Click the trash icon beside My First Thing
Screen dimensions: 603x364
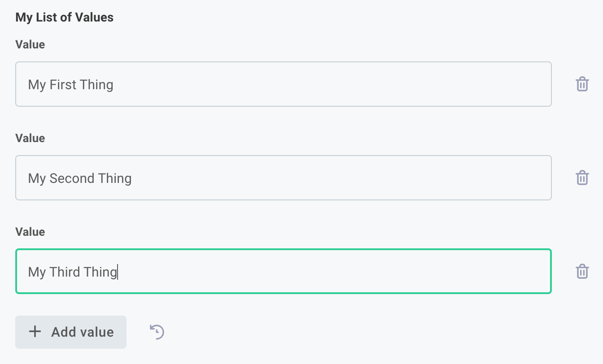pos(582,84)
